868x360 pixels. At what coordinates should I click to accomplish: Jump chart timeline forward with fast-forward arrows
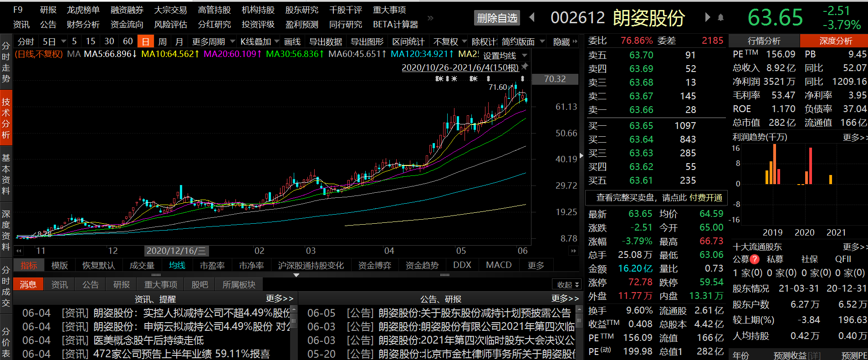pyautogui.click(x=573, y=251)
